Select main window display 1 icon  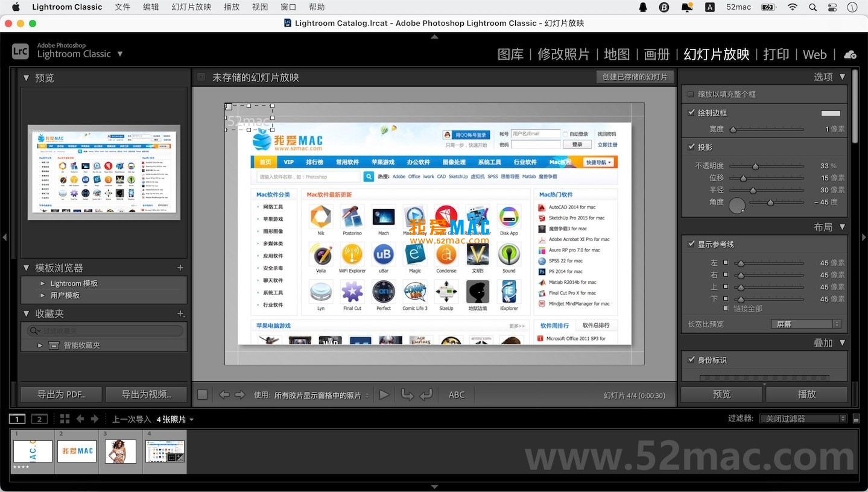[17, 419]
